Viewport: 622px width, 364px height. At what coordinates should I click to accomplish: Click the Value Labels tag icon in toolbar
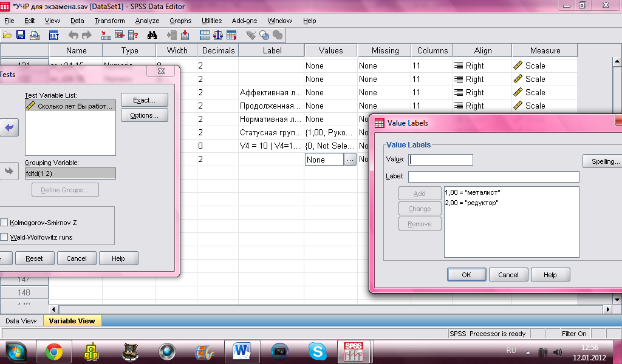tap(251, 35)
